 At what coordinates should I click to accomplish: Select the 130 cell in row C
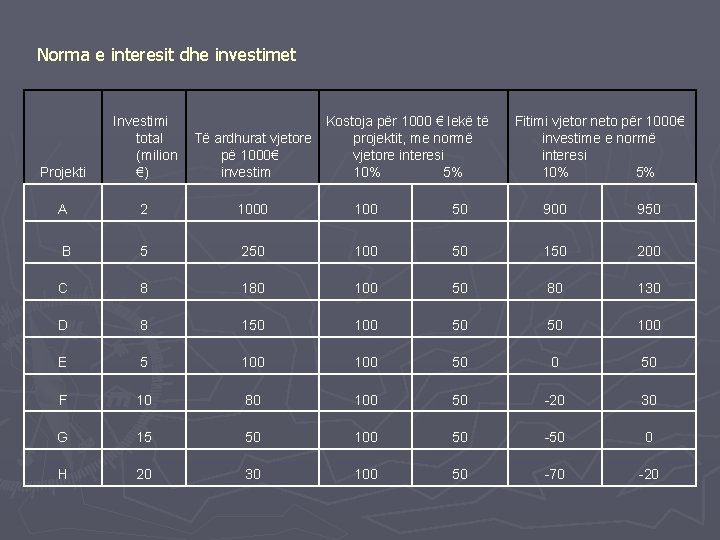coord(649,282)
